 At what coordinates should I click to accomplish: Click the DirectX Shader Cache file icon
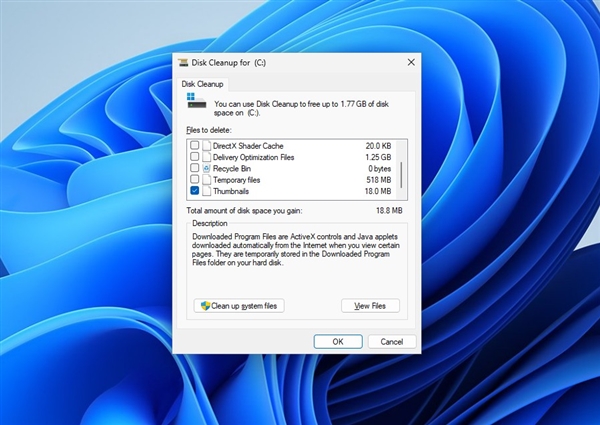(207, 146)
